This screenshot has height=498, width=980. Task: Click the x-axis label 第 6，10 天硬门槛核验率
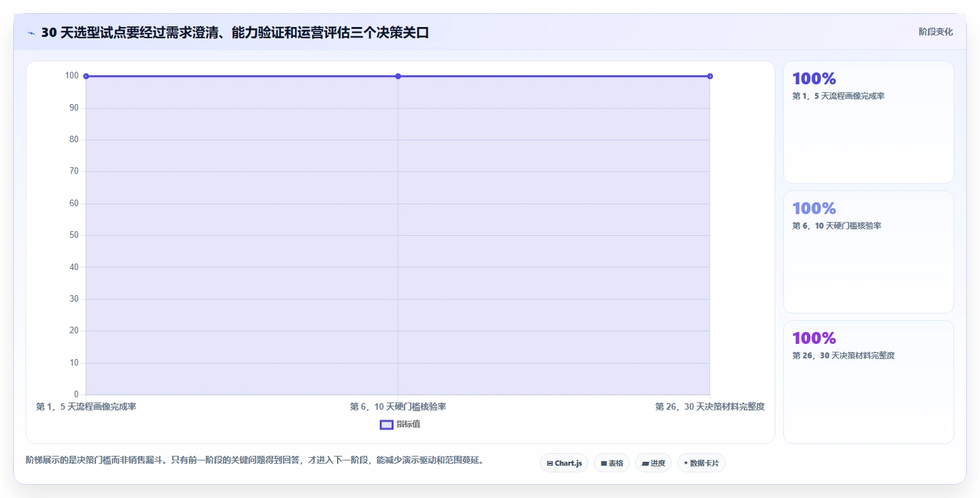[x=398, y=407]
